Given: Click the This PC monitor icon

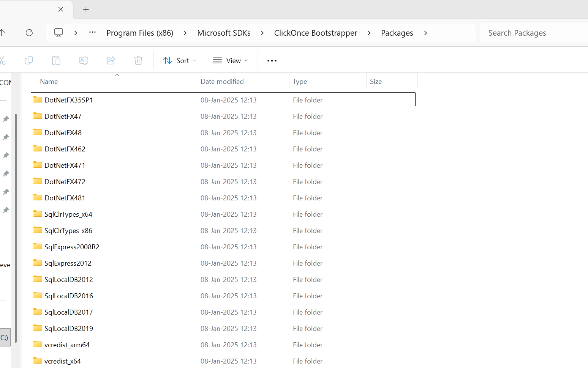Looking at the screenshot, I should point(58,33).
